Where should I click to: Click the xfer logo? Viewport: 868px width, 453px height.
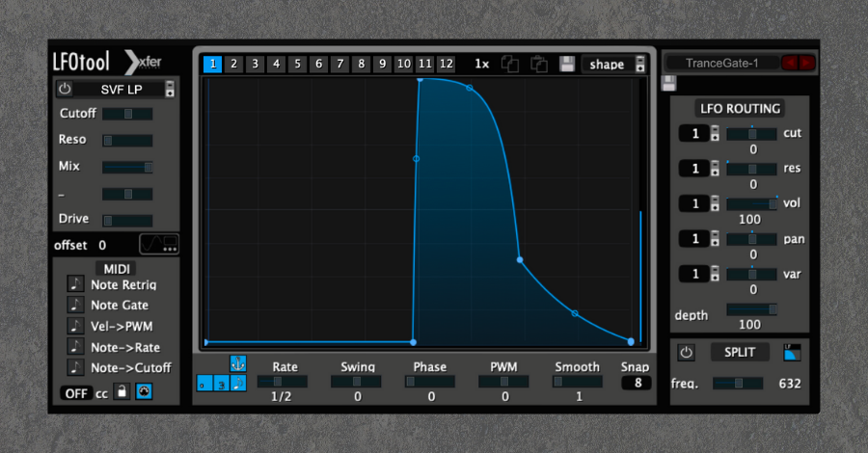tap(144, 62)
